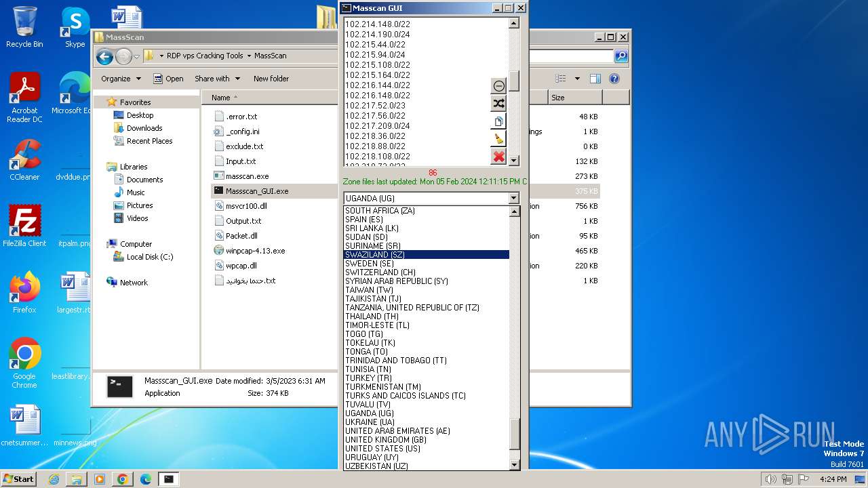Screen dimensions: 868x488
Task: Click IP range 102.218.108.0/22 in the list
Action: coord(377,157)
